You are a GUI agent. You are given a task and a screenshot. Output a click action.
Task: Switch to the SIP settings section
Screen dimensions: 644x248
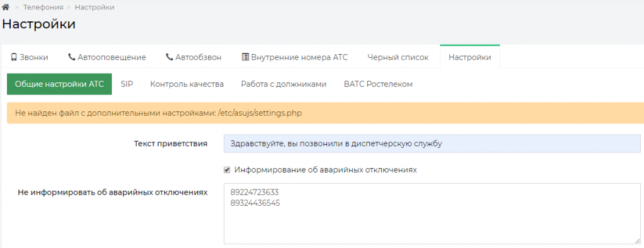click(127, 84)
